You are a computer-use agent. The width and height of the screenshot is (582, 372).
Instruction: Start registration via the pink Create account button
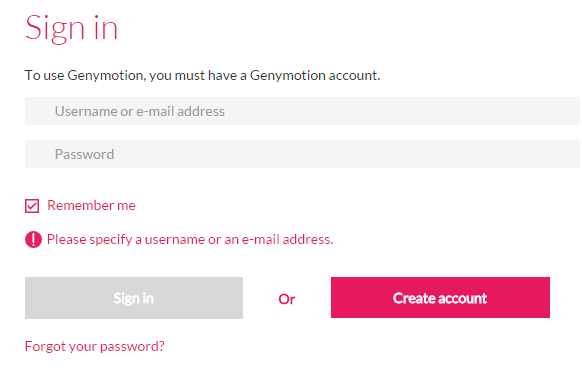(440, 297)
